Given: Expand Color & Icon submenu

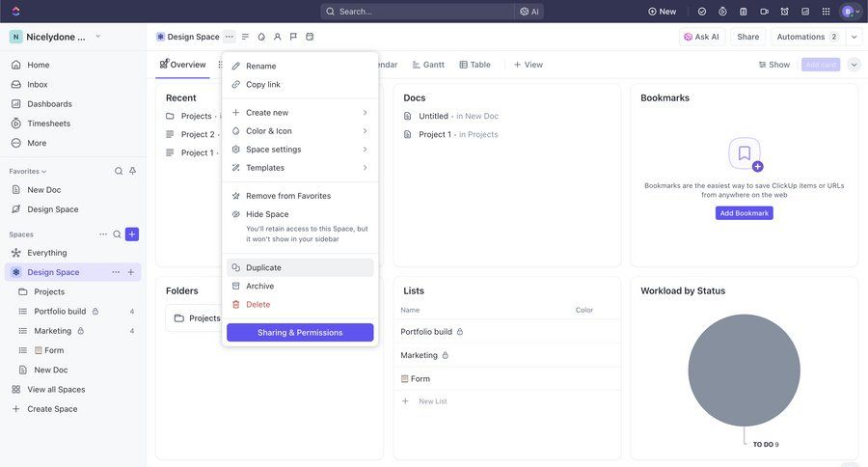Looking at the screenshot, I should [365, 130].
